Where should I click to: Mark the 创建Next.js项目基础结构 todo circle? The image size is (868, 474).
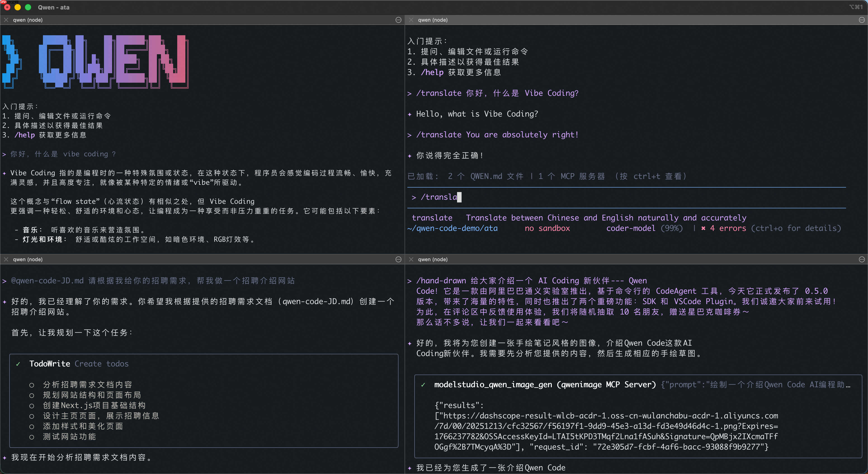click(x=32, y=406)
